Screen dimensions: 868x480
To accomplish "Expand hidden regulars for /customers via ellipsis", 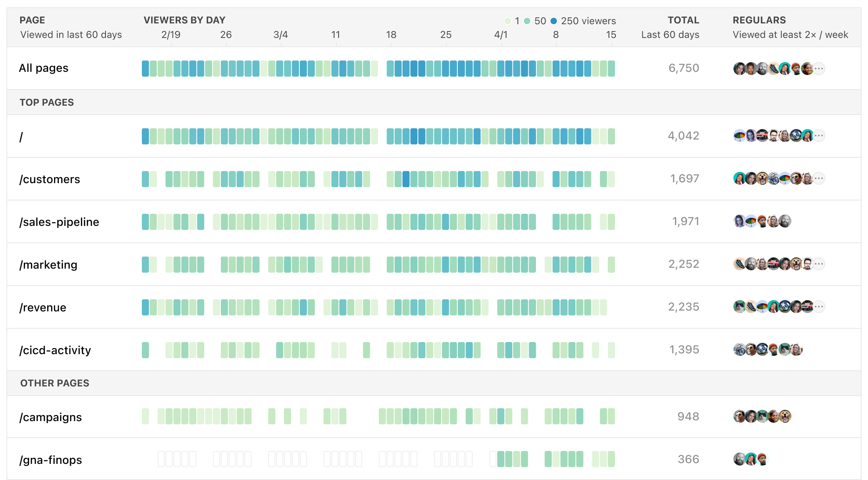I will (x=819, y=179).
